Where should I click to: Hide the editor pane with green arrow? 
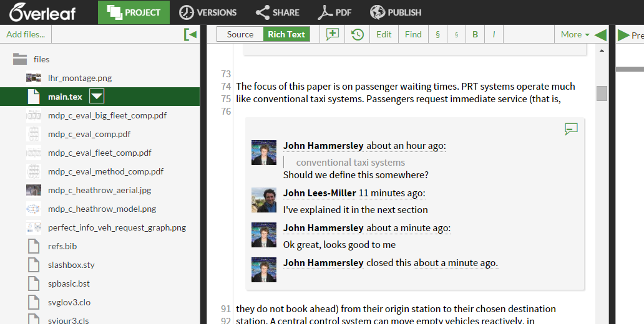pos(600,34)
